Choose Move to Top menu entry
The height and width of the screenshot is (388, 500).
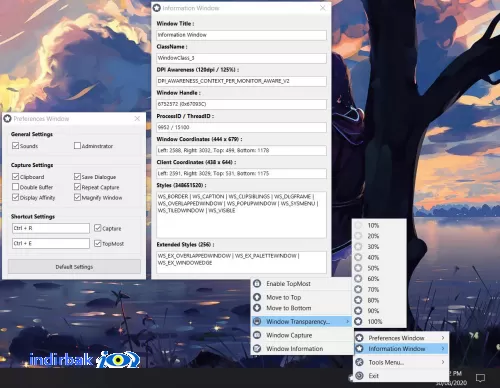(301, 297)
